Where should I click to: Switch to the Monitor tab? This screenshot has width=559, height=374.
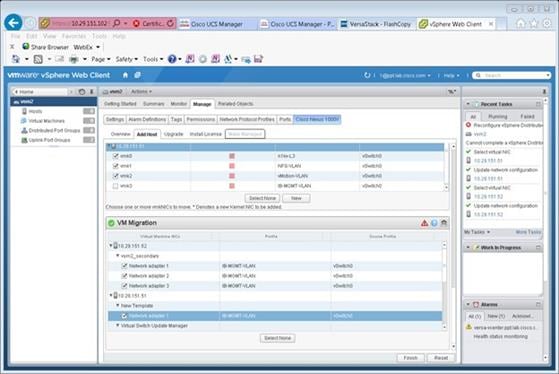tap(179, 104)
